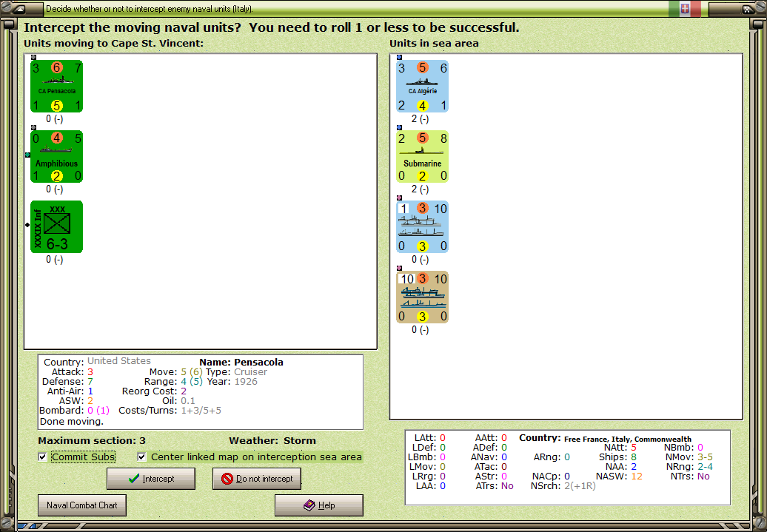Image resolution: width=767 pixels, height=532 pixels.
Task: Click the 'Costs/Turns: 1+3/5+5' value
Action: tap(170, 410)
